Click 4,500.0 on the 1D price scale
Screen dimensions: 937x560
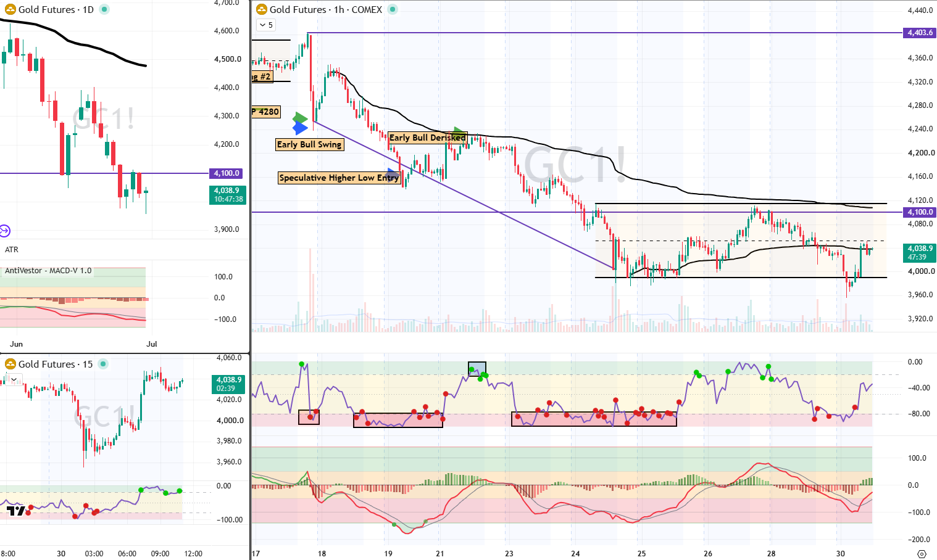click(x=227, y=59)
